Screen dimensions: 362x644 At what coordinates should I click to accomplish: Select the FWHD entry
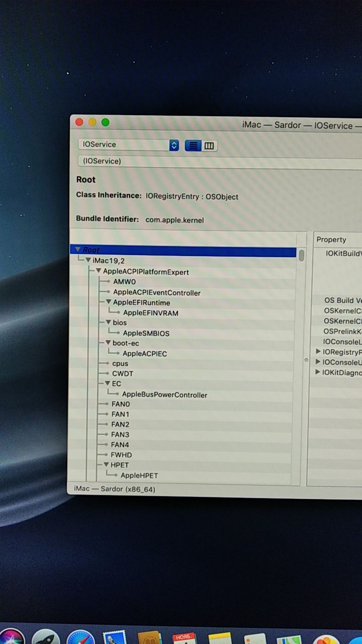coord(121,455)
